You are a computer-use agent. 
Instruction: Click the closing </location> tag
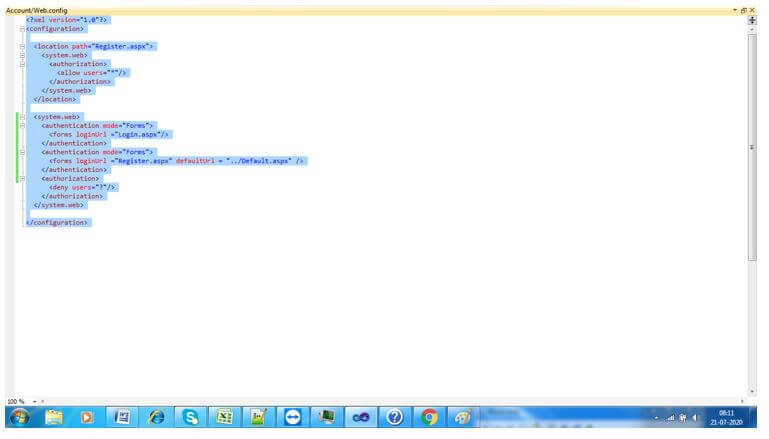click(x=55, y=100)
